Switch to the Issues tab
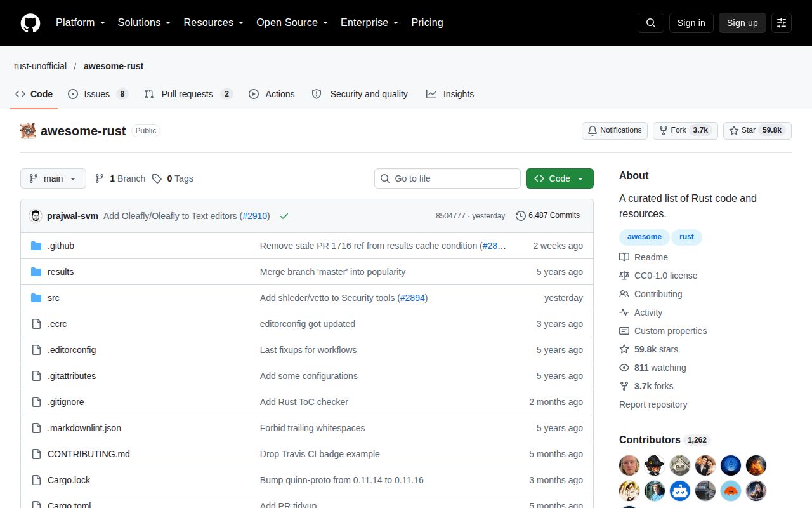 (98, 94)
